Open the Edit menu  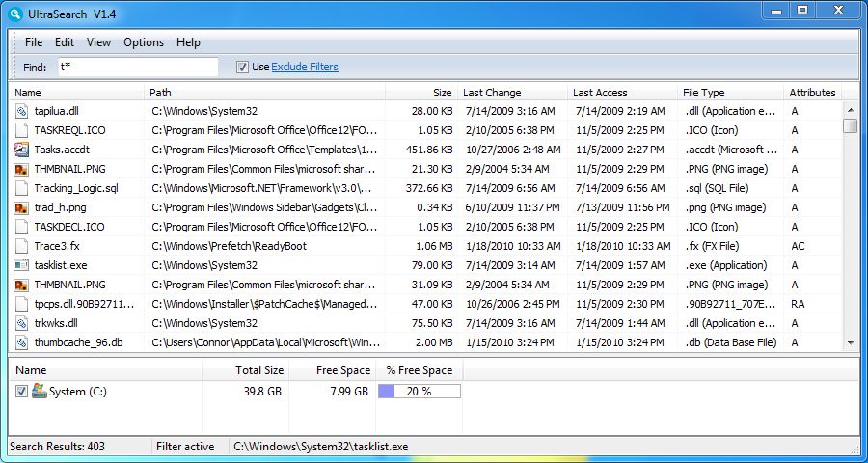click(65, 42)
